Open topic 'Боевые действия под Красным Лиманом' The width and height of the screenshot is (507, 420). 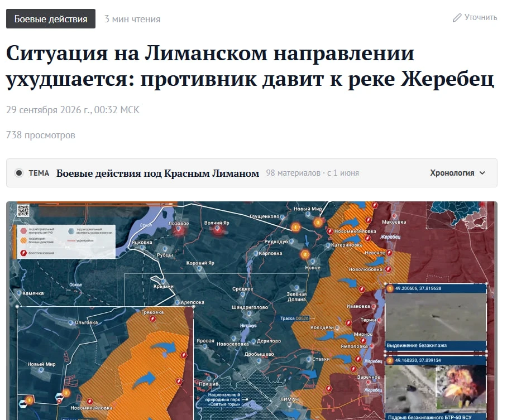[157, 173]
